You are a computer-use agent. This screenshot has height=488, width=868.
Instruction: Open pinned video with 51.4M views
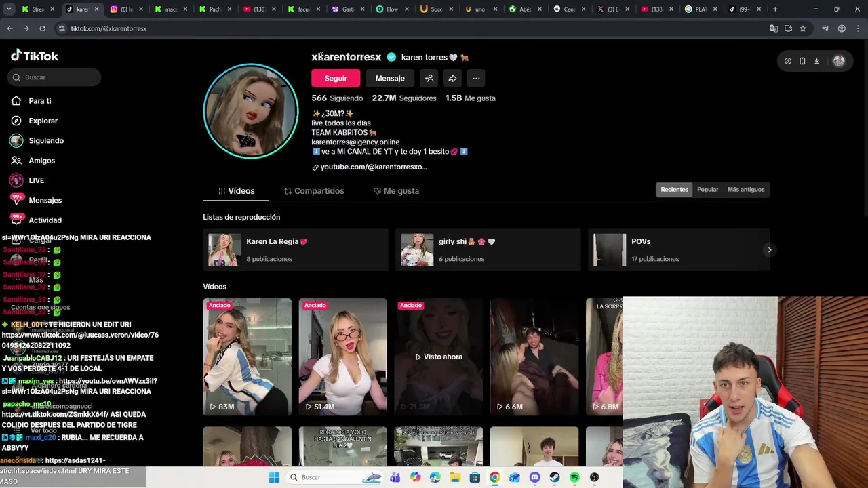(x=342, y=357)
